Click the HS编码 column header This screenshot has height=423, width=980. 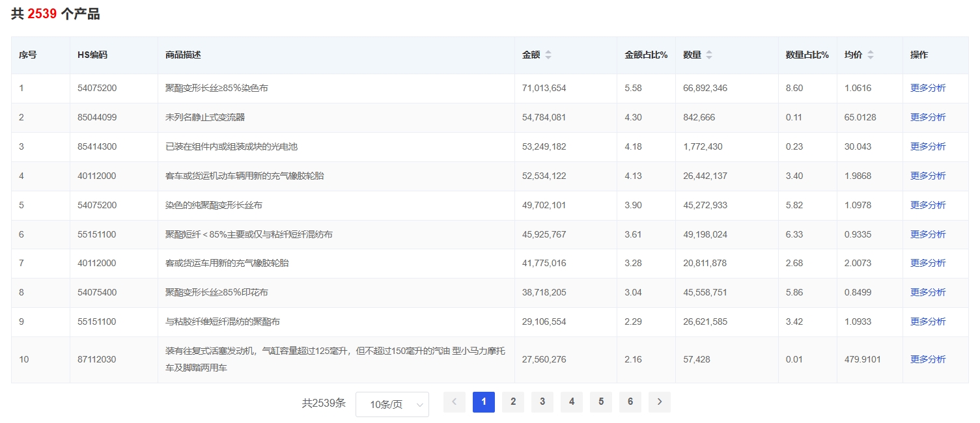(x=92, y=55)
